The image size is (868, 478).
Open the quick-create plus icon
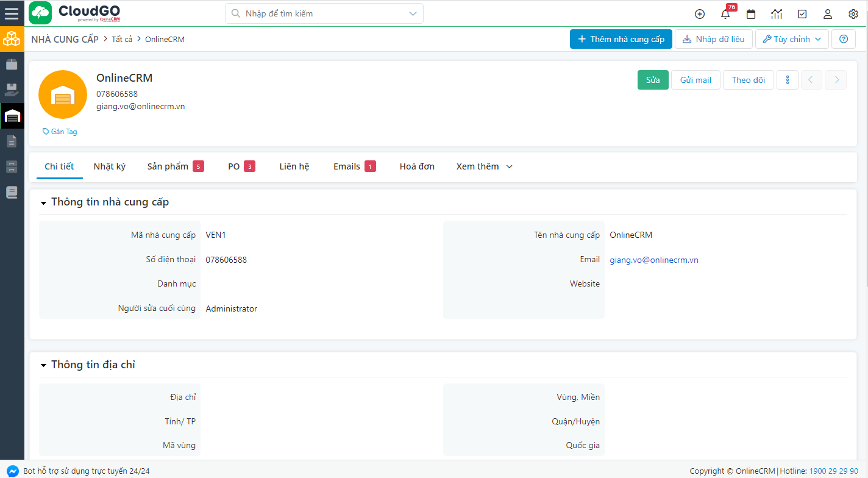click(x=700, y=13)
